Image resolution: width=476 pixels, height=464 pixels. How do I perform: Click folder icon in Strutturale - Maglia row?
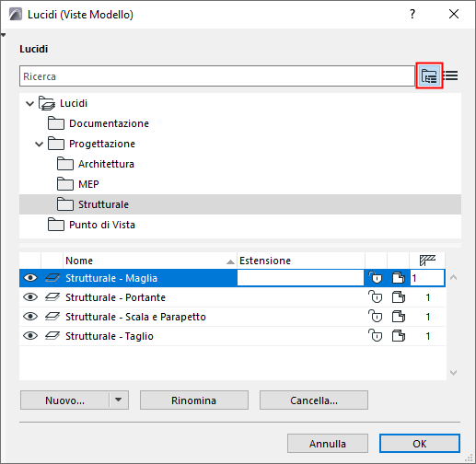pos(399,278)
